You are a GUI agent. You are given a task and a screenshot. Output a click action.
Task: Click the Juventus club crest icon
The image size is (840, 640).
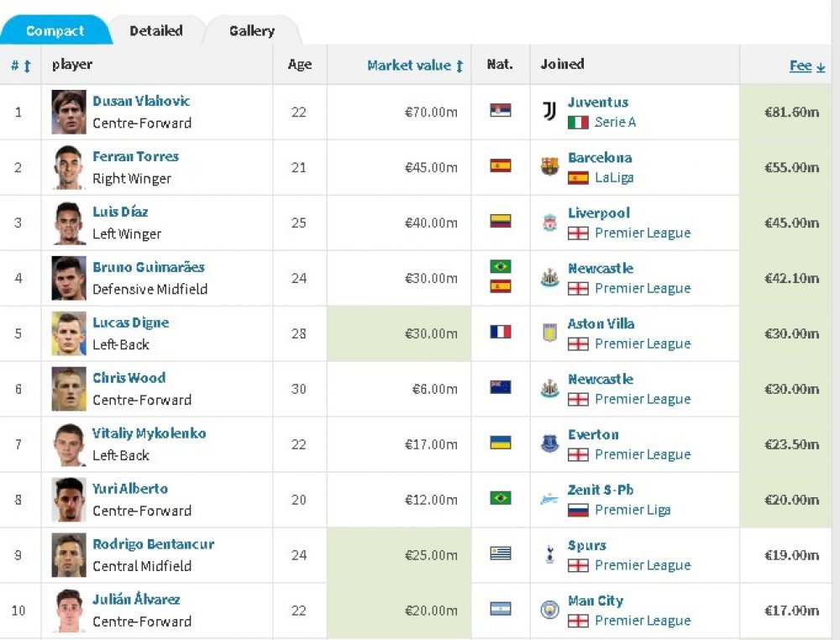point(549,112)
